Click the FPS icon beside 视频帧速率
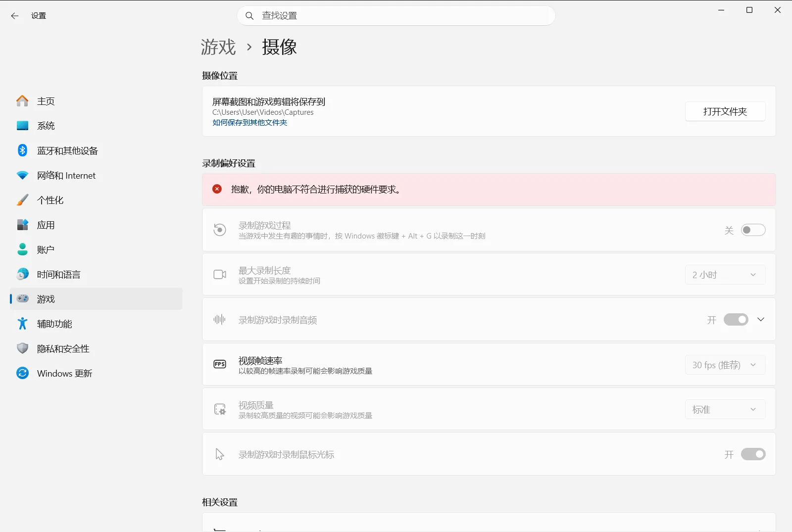Image resolution: width=792 pixels, height=532 pixels. click(220, 364)
